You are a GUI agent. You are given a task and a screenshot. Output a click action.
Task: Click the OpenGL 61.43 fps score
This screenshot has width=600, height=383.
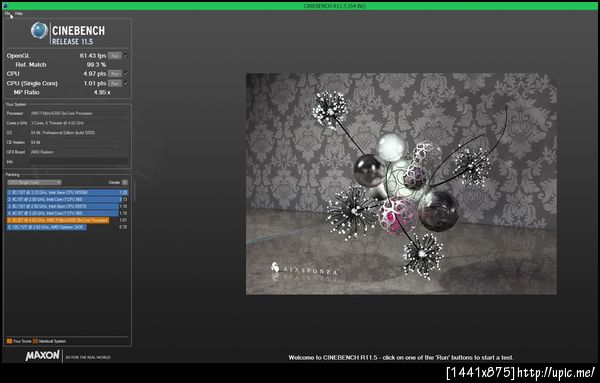93,56
